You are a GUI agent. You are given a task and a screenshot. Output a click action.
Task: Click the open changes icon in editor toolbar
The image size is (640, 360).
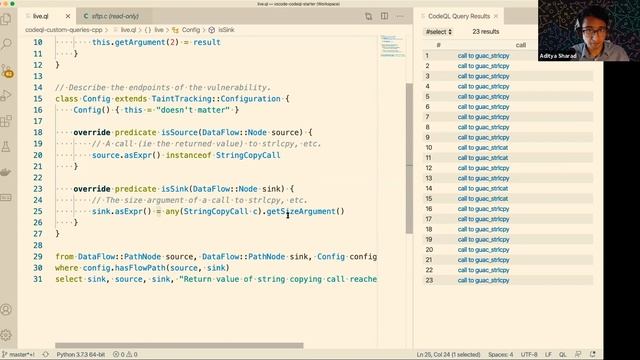tap(369, 16)
